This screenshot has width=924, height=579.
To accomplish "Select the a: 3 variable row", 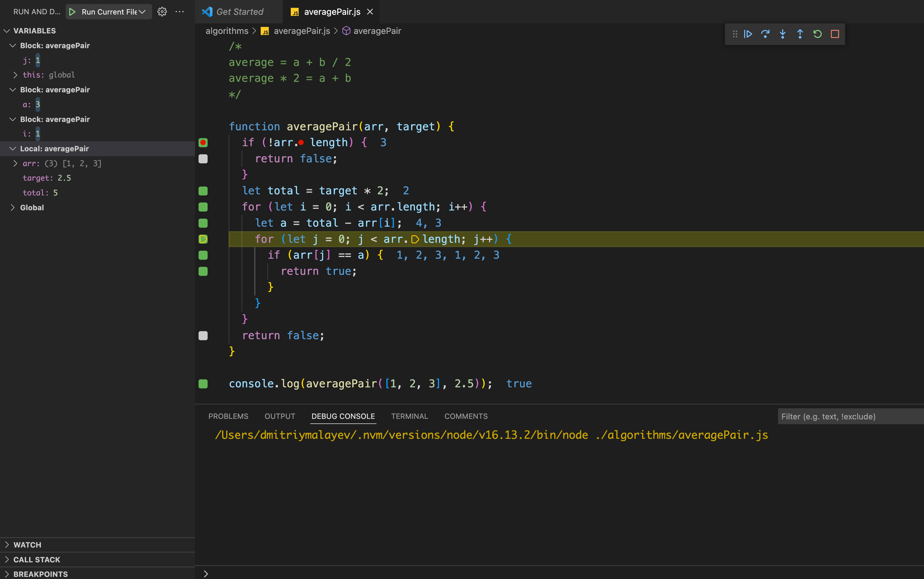I will point(97,104).
